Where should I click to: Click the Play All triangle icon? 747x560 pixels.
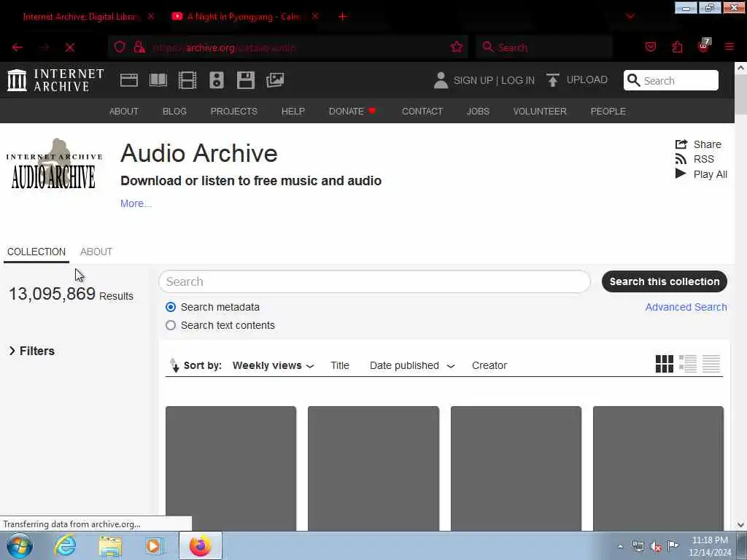(x=681, y=174)
